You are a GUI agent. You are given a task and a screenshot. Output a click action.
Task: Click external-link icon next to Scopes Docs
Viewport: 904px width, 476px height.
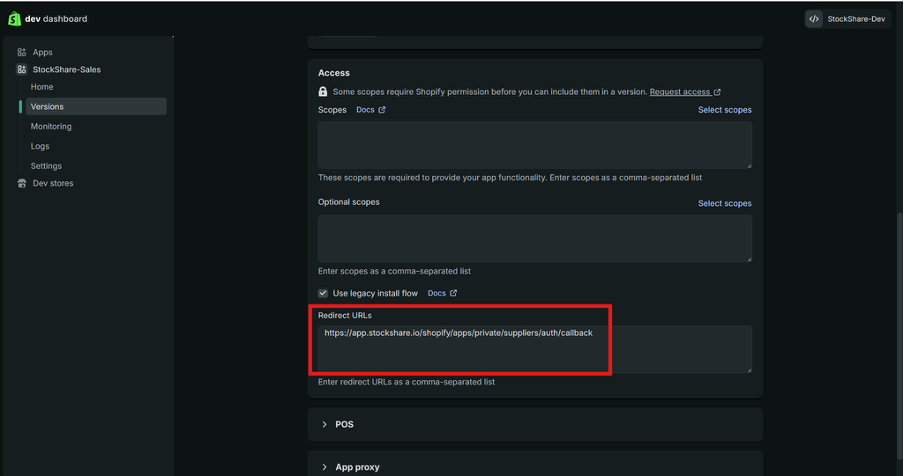(381, 110)
